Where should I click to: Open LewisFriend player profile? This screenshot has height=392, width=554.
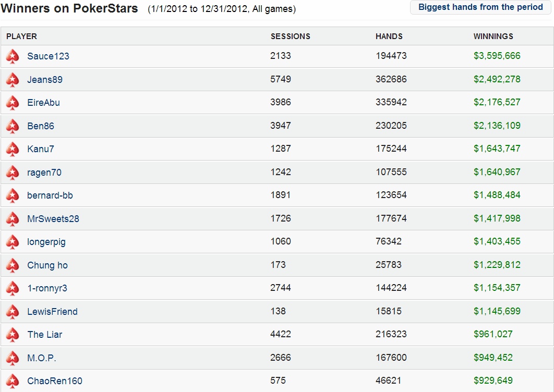52,312
